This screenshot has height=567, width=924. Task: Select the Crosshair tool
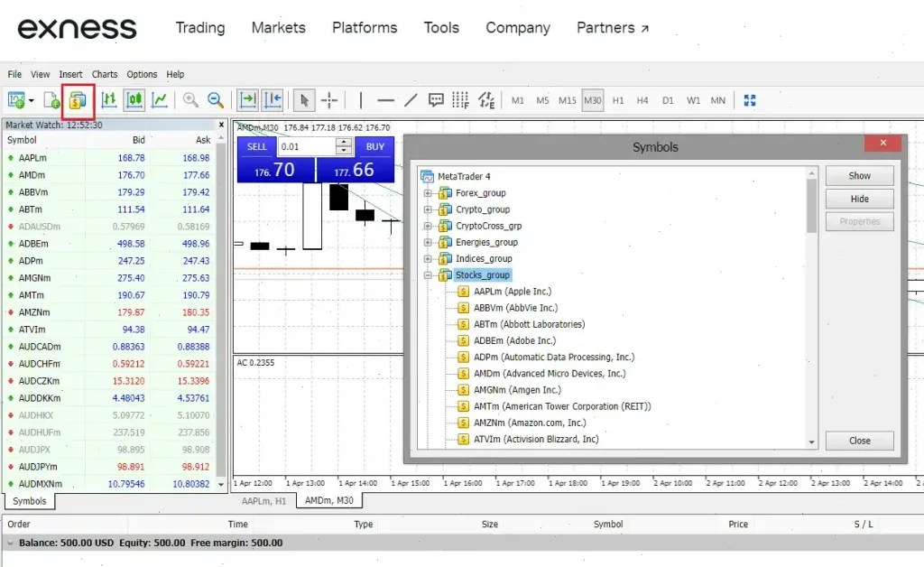328,100
